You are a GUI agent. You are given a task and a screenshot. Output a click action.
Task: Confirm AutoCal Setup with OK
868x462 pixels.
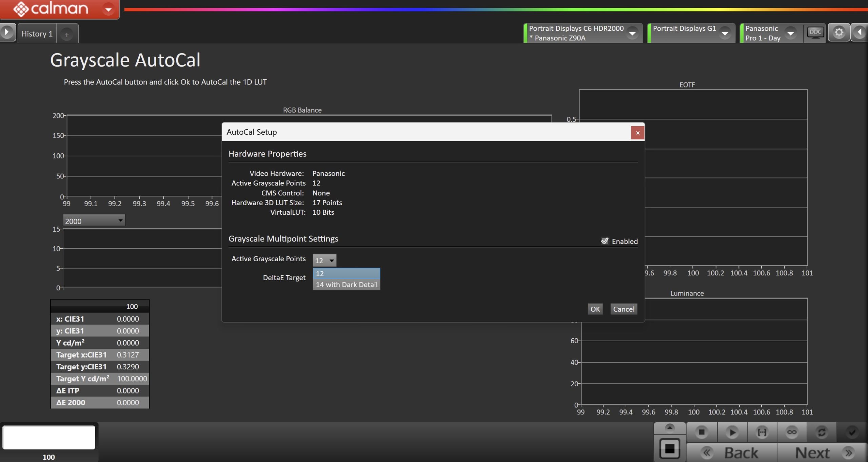point(595,309)
